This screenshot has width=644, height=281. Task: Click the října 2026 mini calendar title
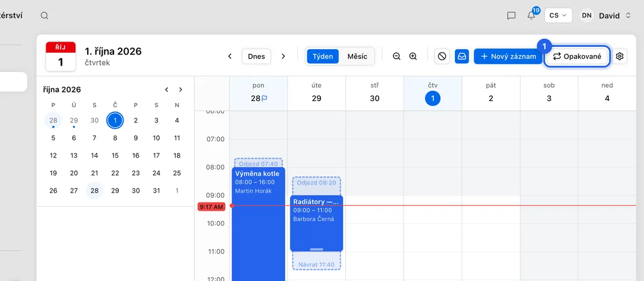point(62,90)
